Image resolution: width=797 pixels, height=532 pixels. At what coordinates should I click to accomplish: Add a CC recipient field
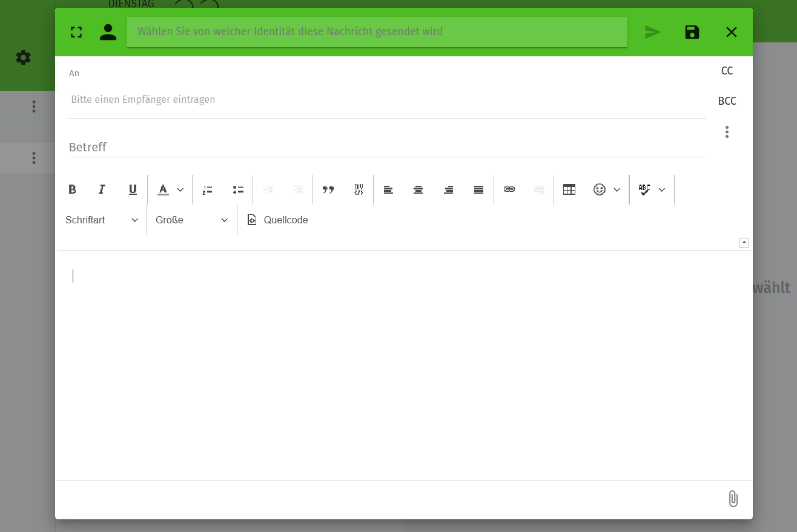[x=727, y=71]
